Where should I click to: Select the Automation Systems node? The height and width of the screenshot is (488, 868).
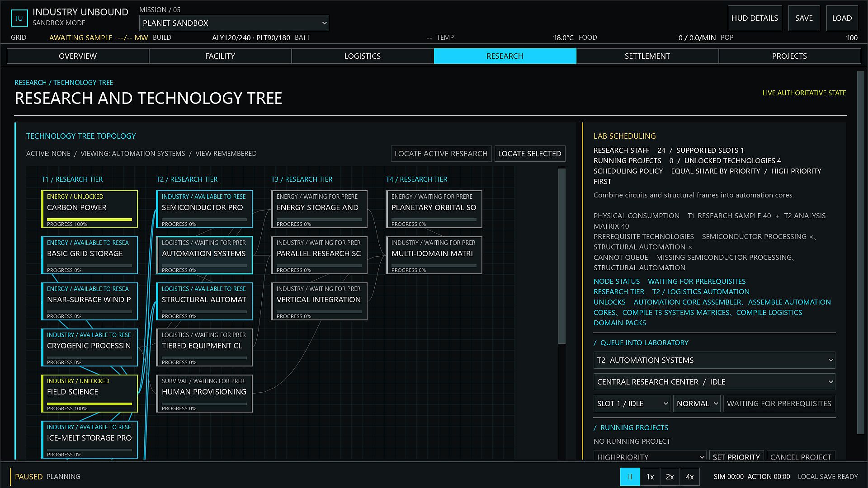tap(204, 255)
